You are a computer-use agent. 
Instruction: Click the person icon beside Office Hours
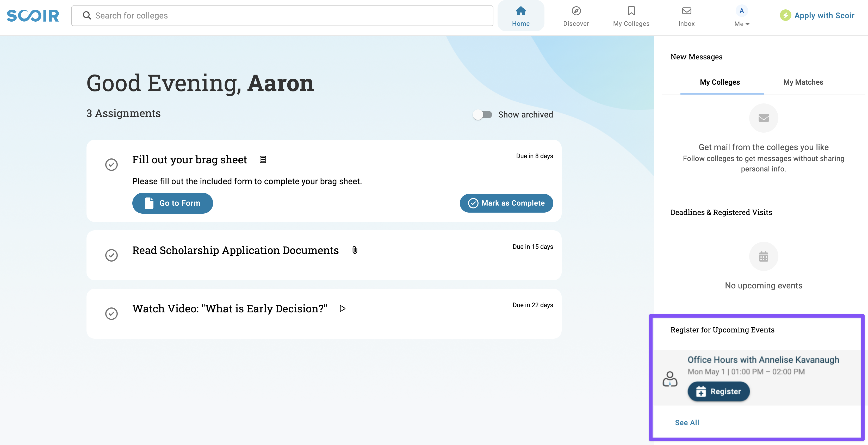point(669,379)
